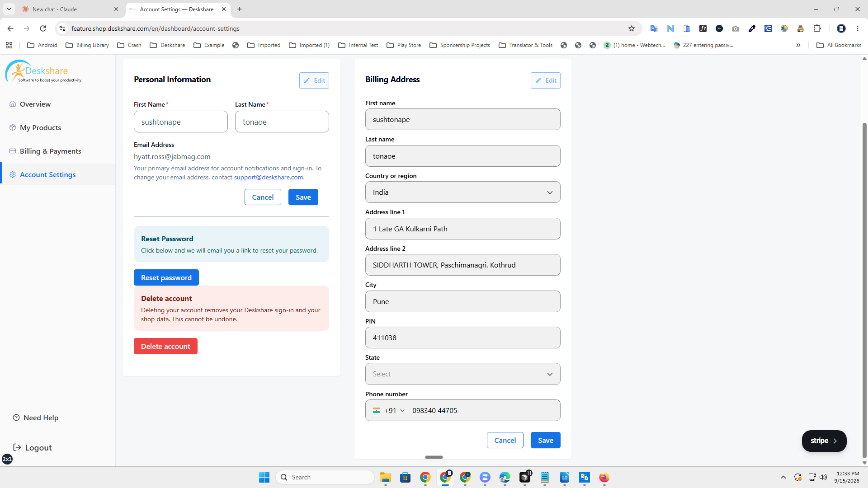Click Edit in Billing Address card
This screenshot has width=868, height=488.
546,80
